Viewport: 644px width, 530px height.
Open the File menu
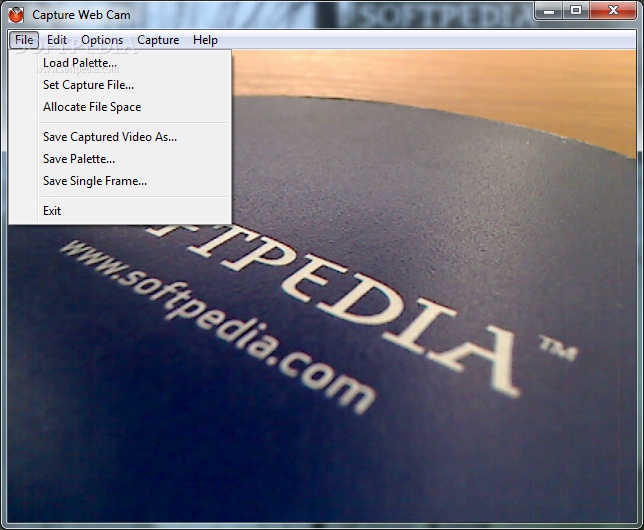point(24,40)
